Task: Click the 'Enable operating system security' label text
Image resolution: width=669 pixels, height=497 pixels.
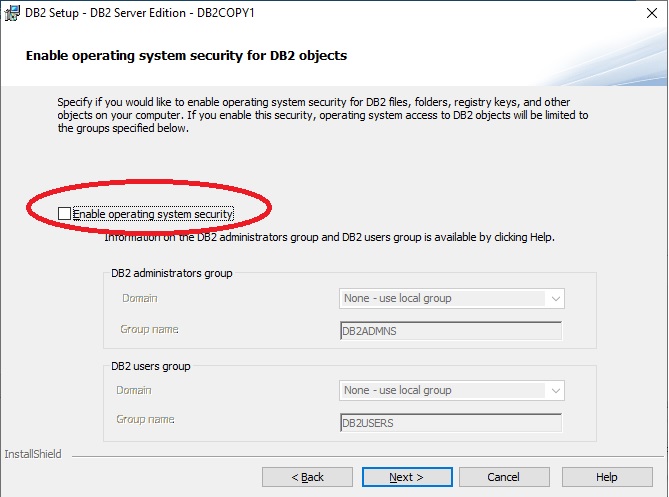Action: pos(153,214)
